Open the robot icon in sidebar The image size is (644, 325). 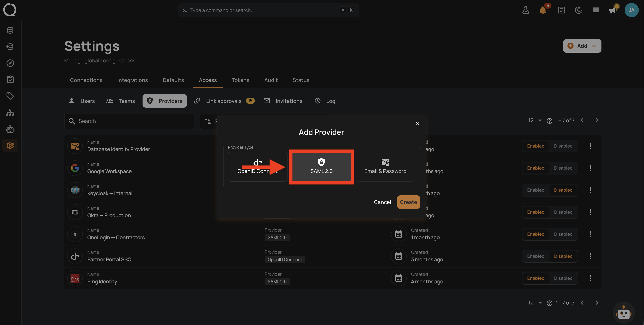click(10, 129)
